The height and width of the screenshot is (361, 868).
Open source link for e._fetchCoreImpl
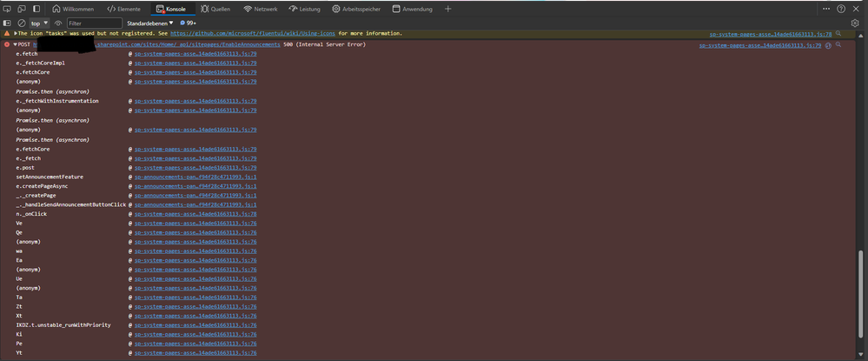(195, 64)
